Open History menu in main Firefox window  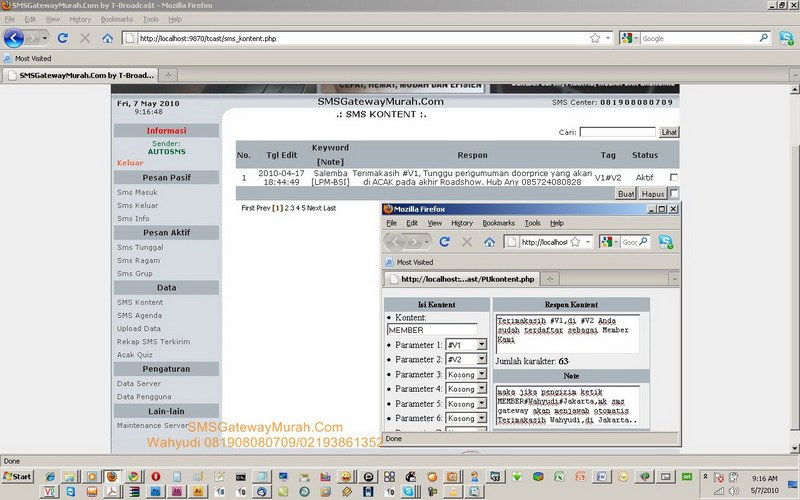[x=80, y=19]
